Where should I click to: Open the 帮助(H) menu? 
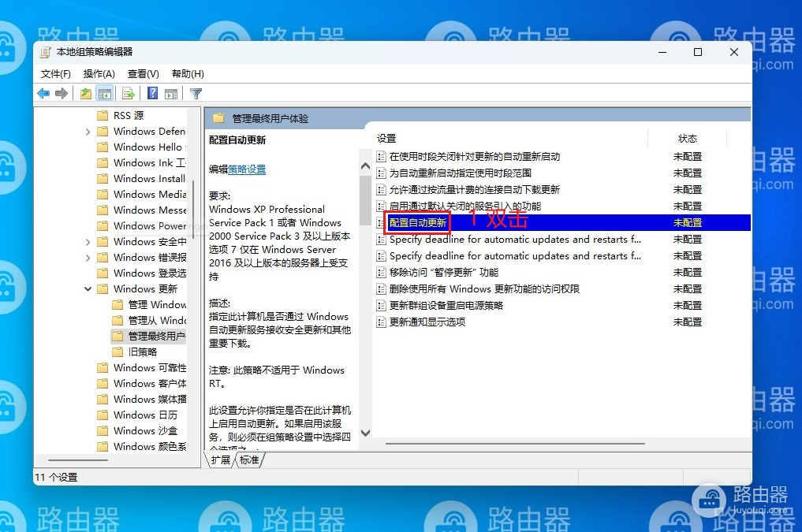[188, 74]
